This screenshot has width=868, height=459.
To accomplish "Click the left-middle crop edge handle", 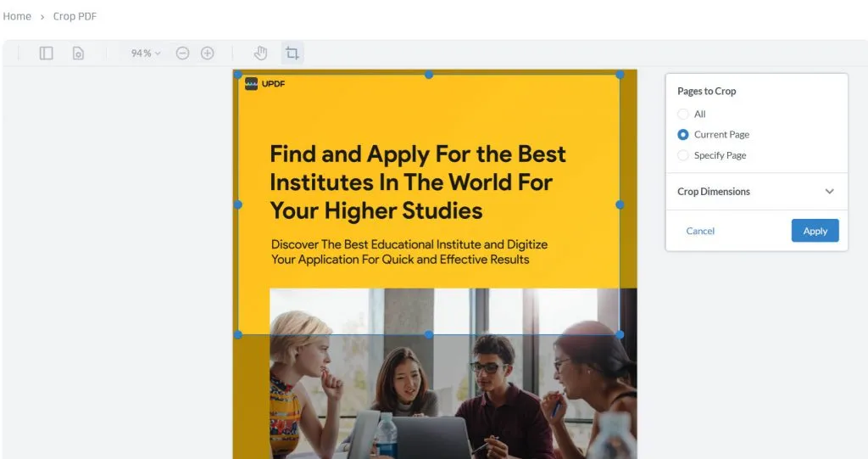I will coord(238,204).
